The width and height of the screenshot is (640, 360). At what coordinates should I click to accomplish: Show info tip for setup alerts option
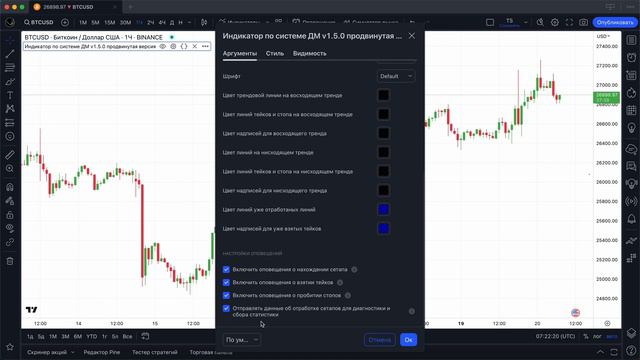pyautogui.click(x=354, y=269)
